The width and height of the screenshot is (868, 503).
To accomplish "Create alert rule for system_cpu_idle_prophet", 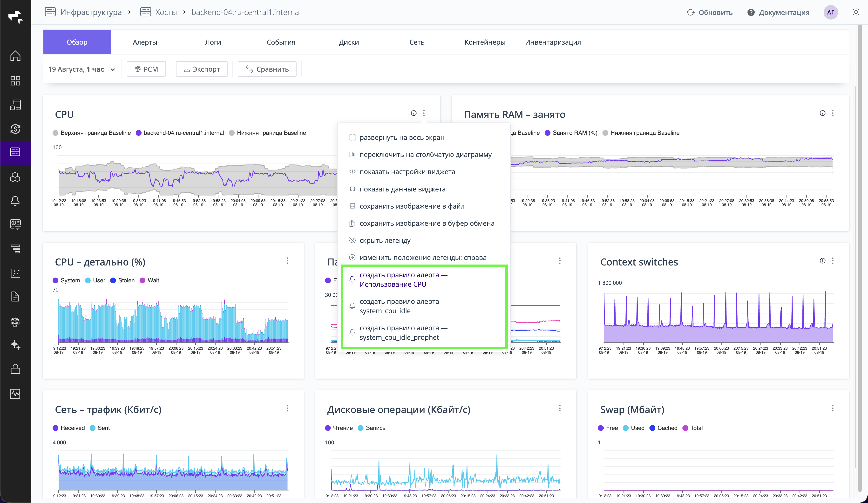I will point(424,333).
